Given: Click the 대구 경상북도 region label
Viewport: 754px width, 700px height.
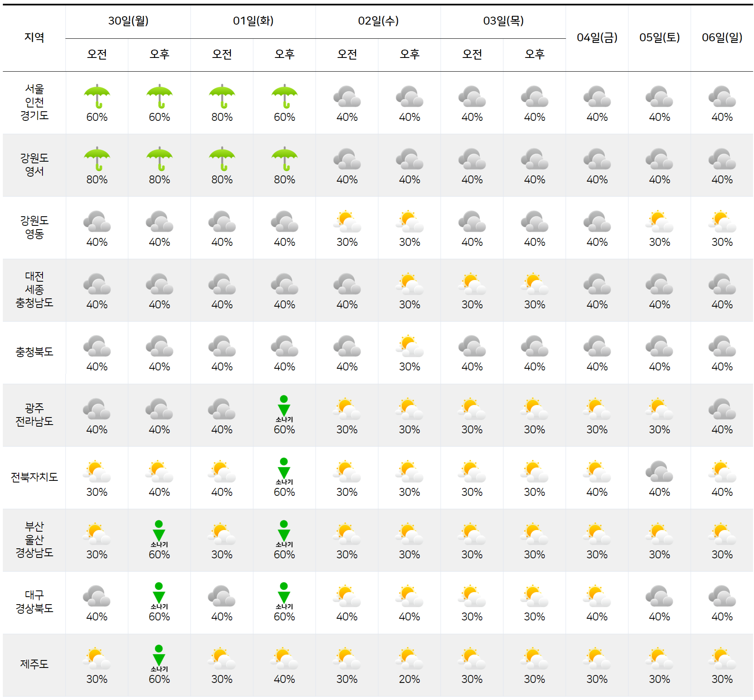Looking at the screenshot, I should [x=34, y=602].
